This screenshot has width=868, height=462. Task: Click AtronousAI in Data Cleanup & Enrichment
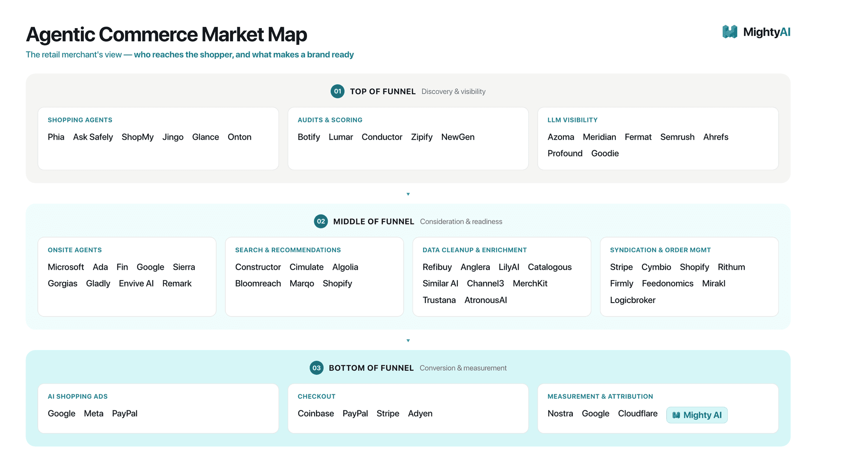coord(486,300)
